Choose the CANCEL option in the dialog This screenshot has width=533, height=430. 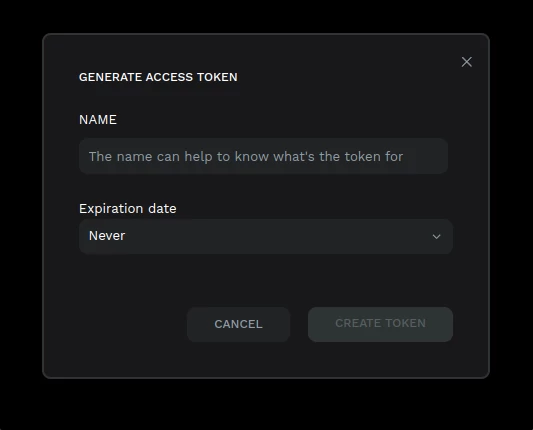click(x=238, y=324)
